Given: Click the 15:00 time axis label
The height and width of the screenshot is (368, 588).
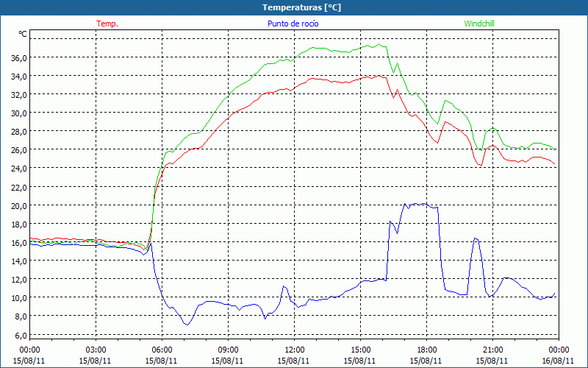Looking at the screenshot, I should pyautogui.click(x=360, y=350).
